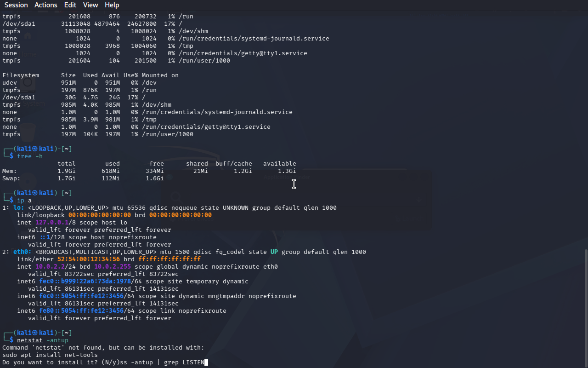Viewport: 588px width, 368px height.
Task: Click the eth0: interface name
Action: [23, 252]
